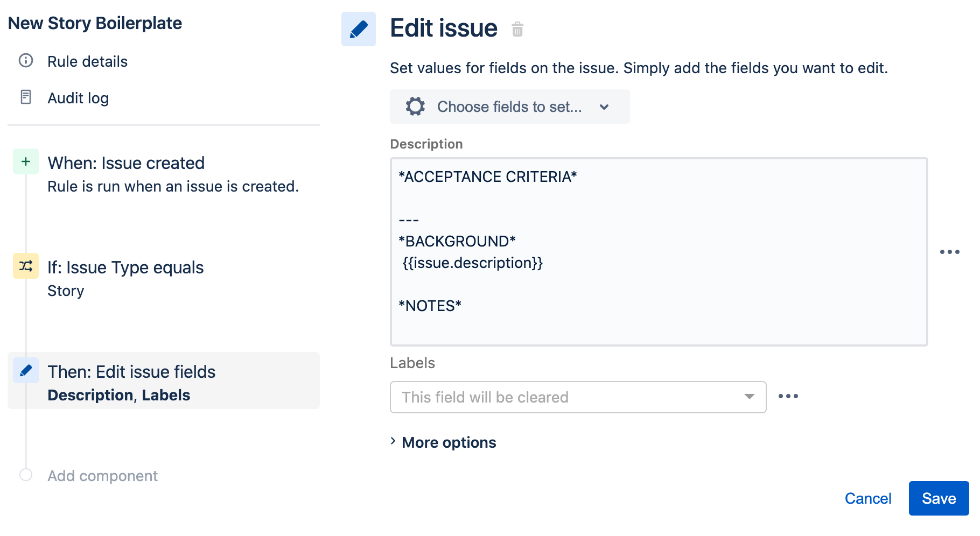Screen dimensions: 980x536
Task: Open the Choose fields to set dropdown
Action: 509,107
